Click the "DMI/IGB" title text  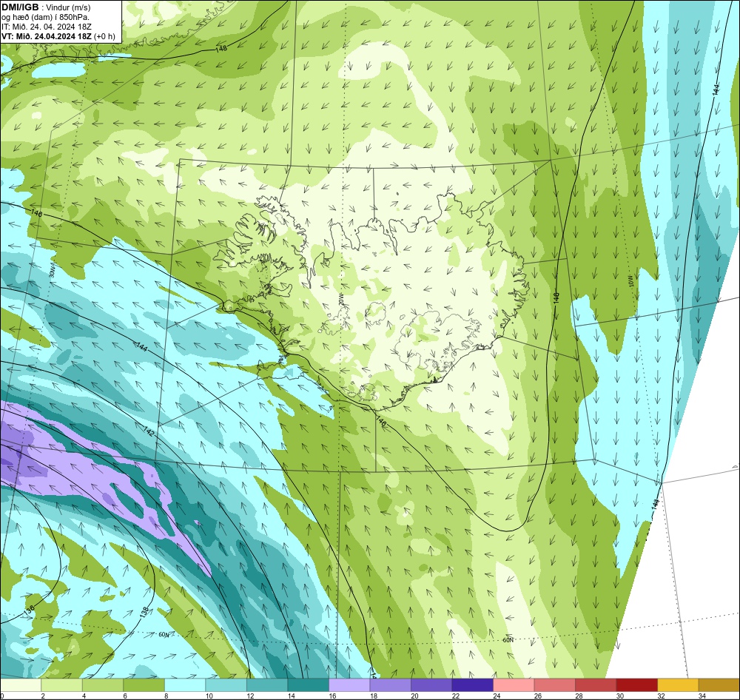tap(20, 7)
